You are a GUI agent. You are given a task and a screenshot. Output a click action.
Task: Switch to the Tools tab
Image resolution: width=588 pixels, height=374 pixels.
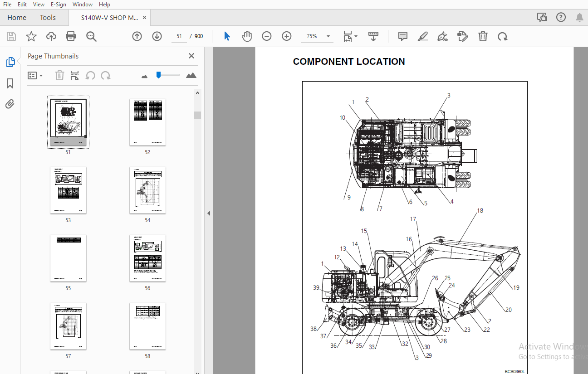click(48, 18)
